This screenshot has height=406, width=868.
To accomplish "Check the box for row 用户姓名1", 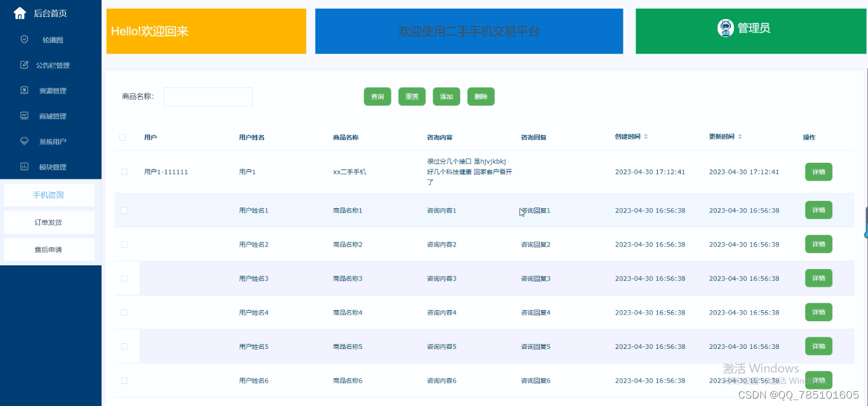I will click(x=124, y=210).
